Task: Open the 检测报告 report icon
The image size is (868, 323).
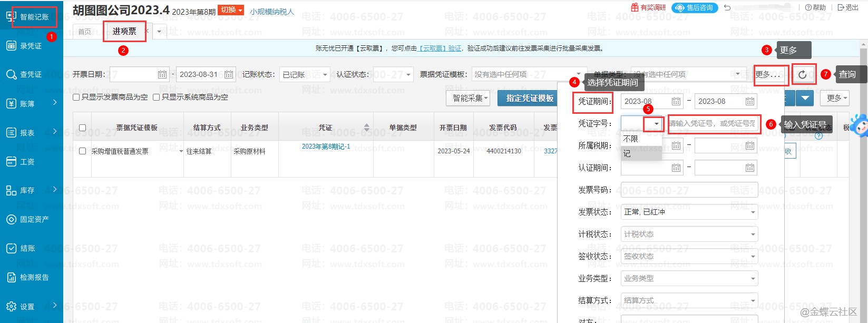Action: click(11, 278)
